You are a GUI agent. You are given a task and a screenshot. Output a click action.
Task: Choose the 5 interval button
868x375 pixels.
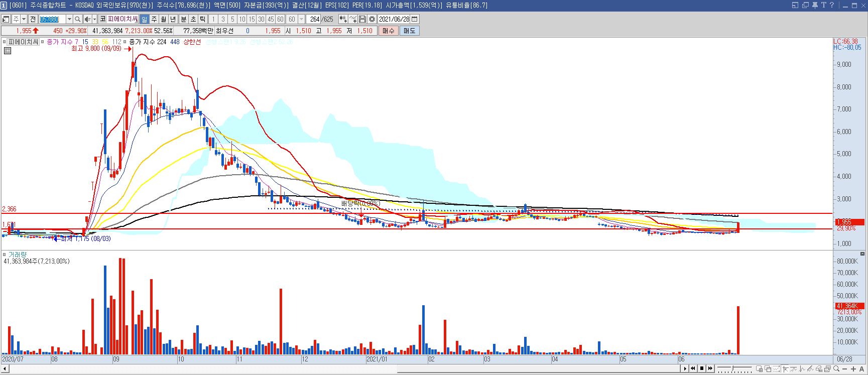[x=232, y=19]
